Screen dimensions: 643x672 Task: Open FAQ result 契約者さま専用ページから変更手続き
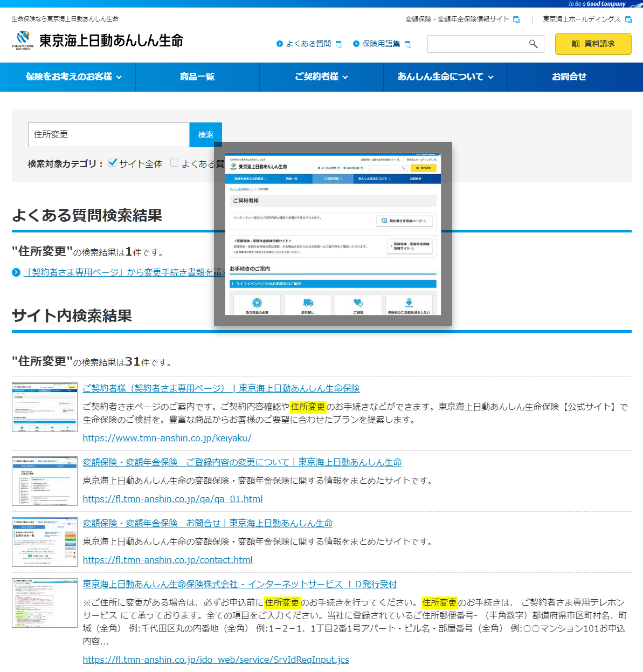(123, 272)
